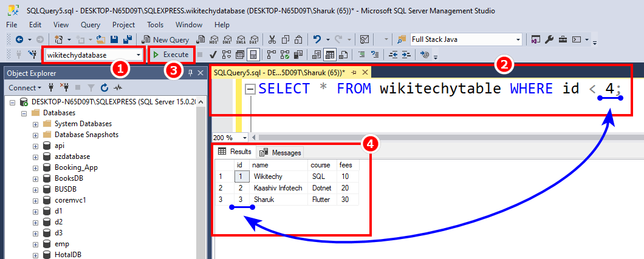Viewport: 644px width, 259px height.
Task: Switch output to Results to File
Action: pyautogui.click(x=344, y=55)
